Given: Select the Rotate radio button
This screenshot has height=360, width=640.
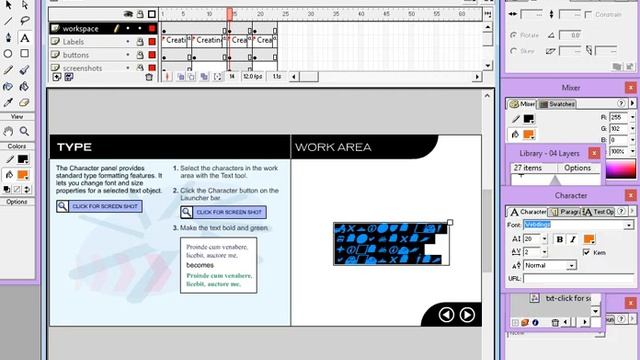Looking at the screenshot, I should point(513,35).
